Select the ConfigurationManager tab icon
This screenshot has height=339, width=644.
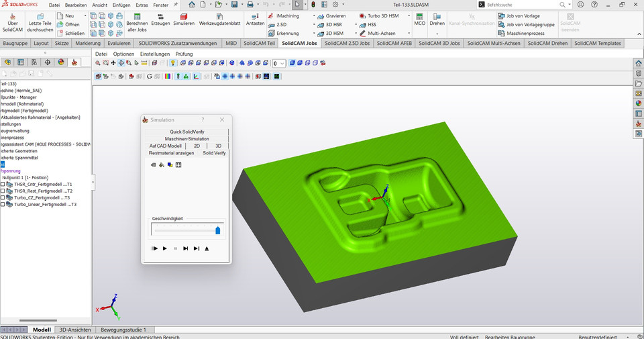(34, 62)
